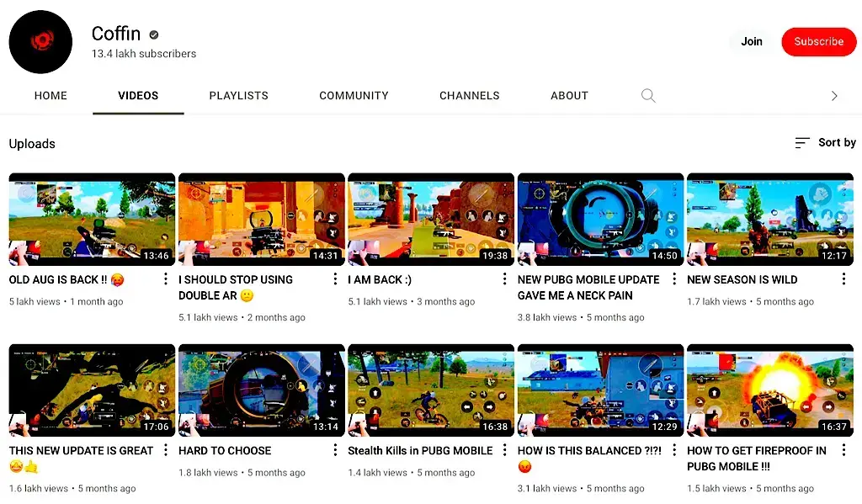Open title HOW IS THIS BALANCED ?!?!
The height and width of the screenshot is (504, 862).
click(x=589, y=459)
